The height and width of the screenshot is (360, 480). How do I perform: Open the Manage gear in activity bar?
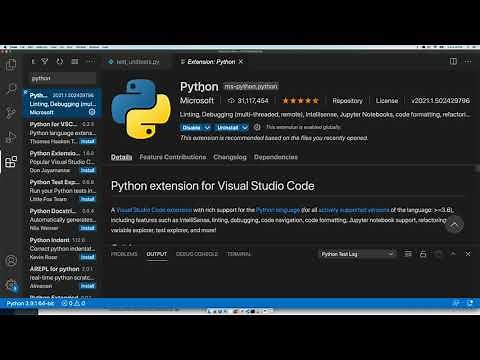click(11, 285)
